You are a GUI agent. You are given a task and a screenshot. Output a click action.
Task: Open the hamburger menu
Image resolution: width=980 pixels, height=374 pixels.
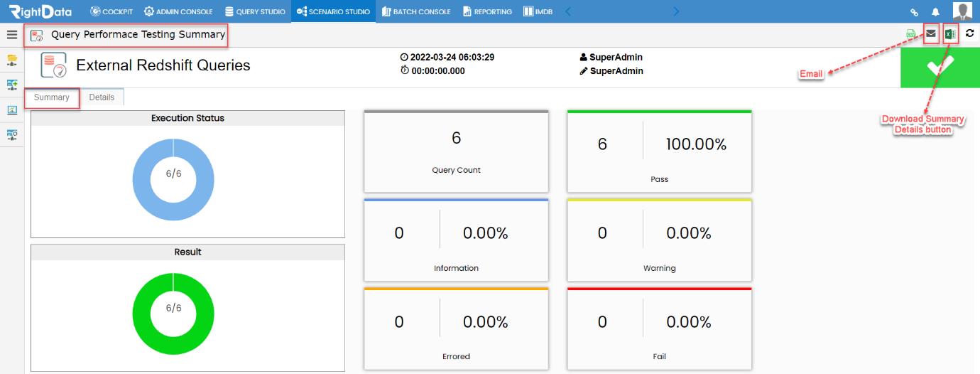11,34
